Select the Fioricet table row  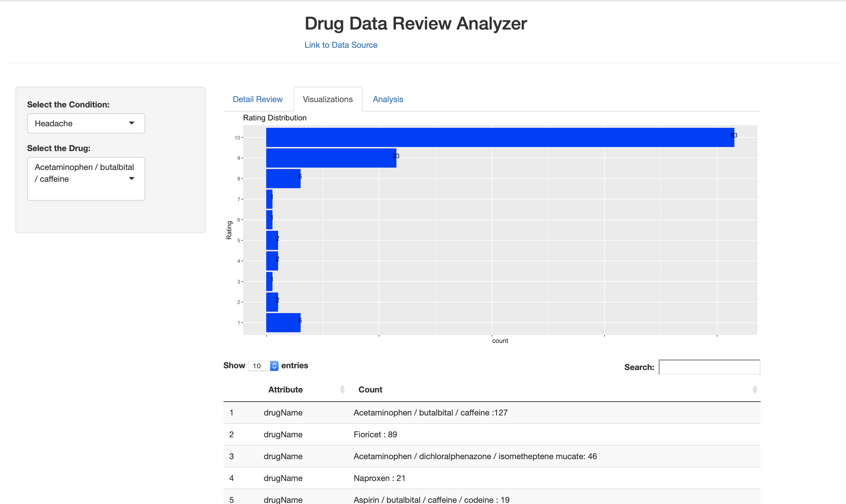pyautogui.click(x=375, y=434)
